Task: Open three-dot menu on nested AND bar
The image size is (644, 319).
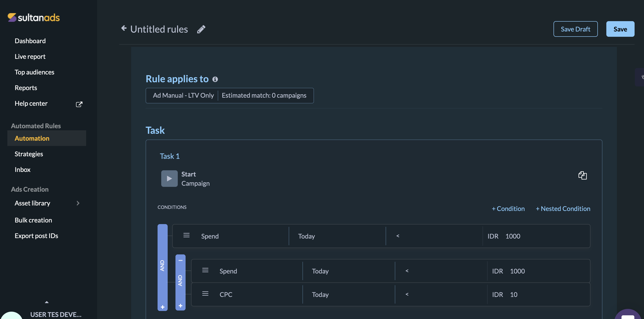Action: point(181,260)
